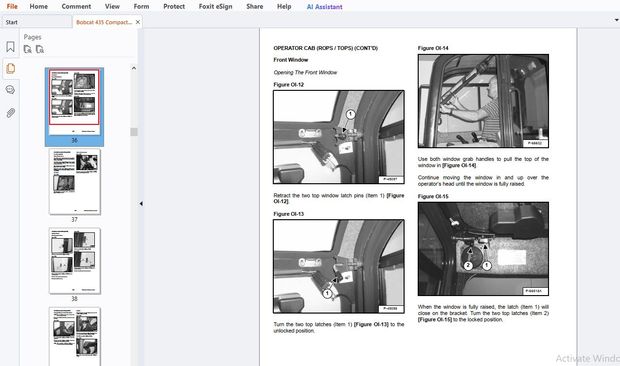Click the second page-tool icon under Pages
This screenshot has height=366, width=620.
pos(40,49)
